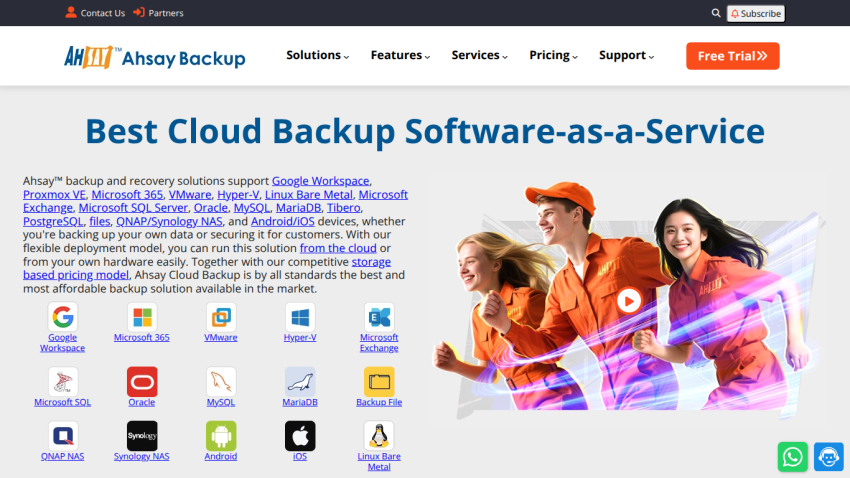The height and width of the screenshot is (478, 850).
Task: Click the Hyper-V Windows icon tile
Action: [300, 317]
